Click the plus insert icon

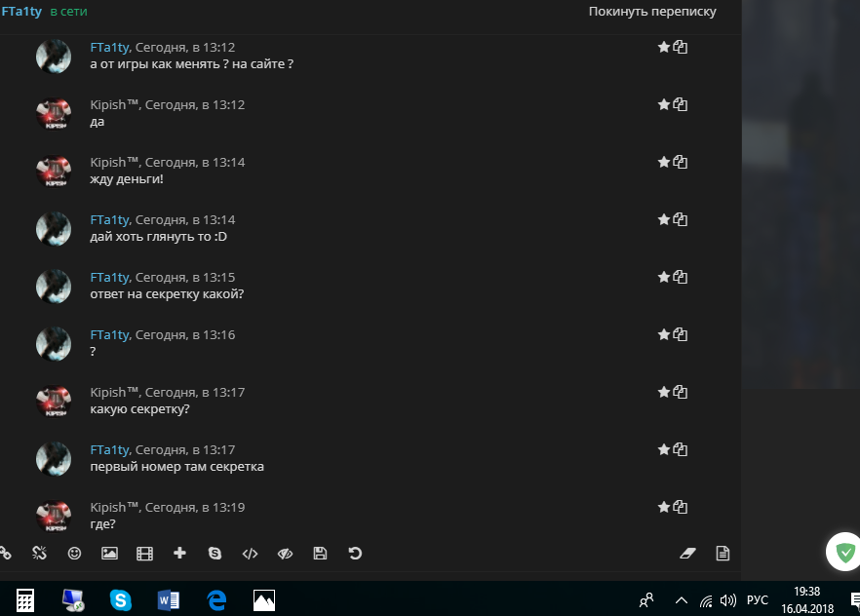[179, 554]
